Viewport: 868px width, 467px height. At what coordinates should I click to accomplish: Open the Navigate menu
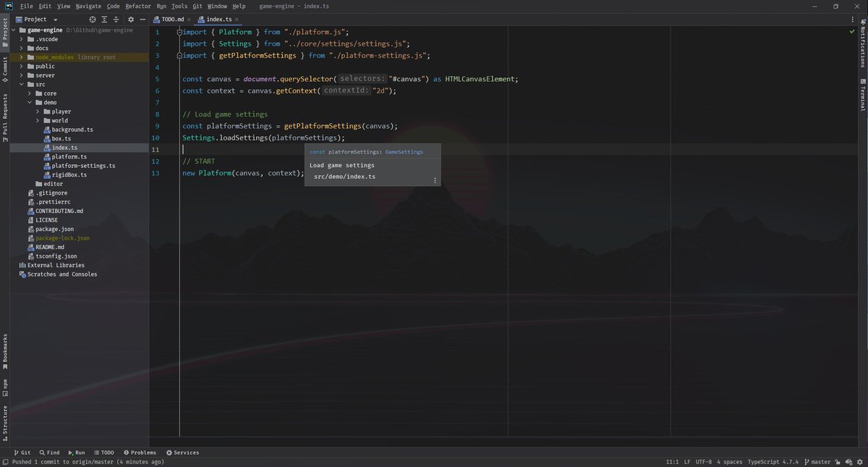coord(88,6)
